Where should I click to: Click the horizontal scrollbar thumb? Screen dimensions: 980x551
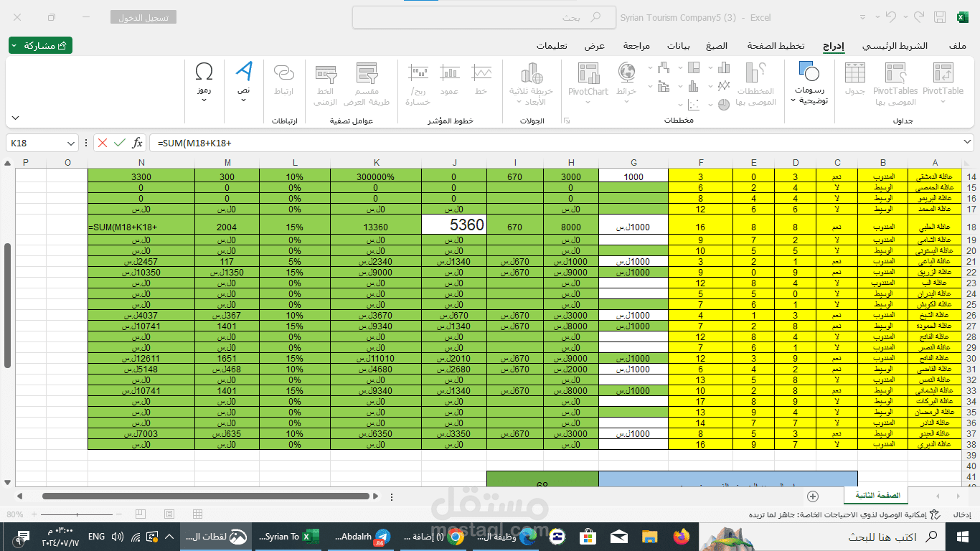click(207, 496)
